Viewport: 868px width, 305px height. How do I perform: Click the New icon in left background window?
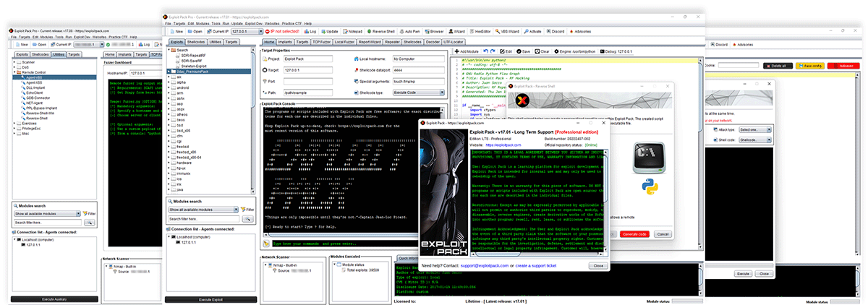tap(20, 44)
